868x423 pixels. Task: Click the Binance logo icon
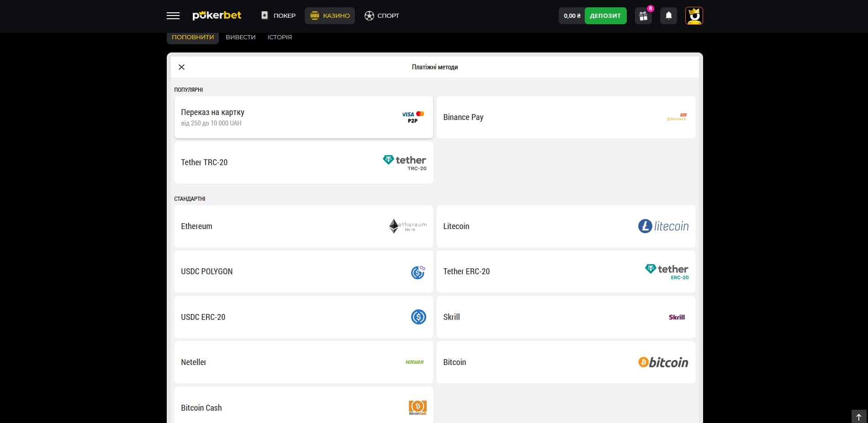click(677, 117)
